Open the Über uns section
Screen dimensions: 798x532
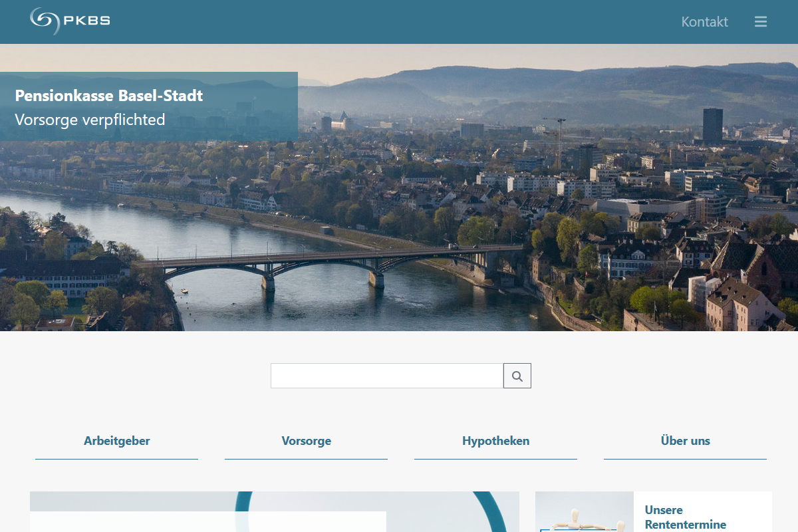click(685, 441)
